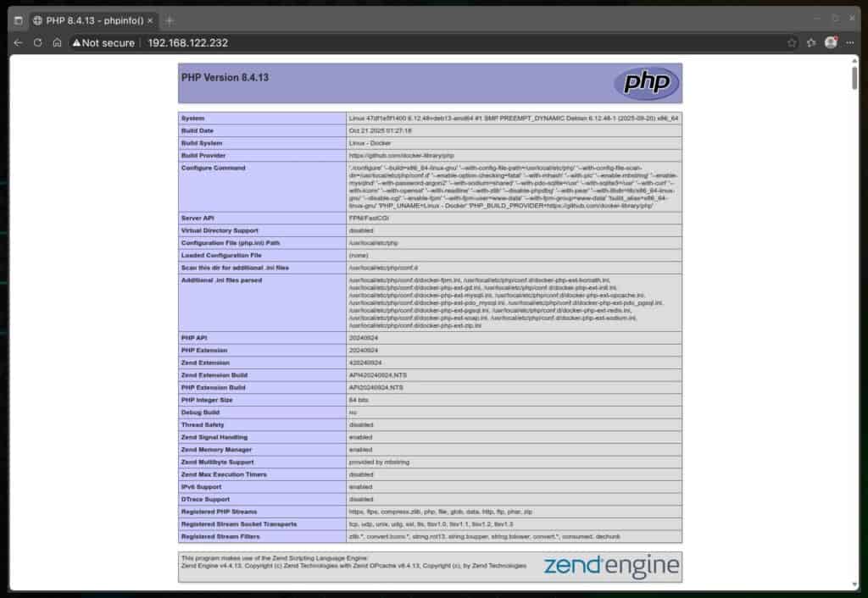Screen dimensions: 868x598
Task: Click the PHP logo
Action: coord(647,82)
